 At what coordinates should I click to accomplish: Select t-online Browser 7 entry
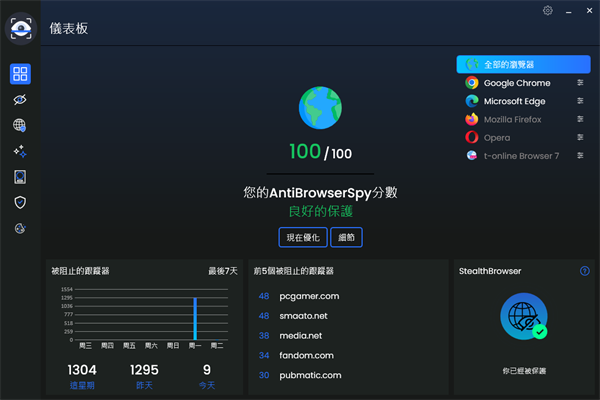pyautogui.click(x=520, y=156)
